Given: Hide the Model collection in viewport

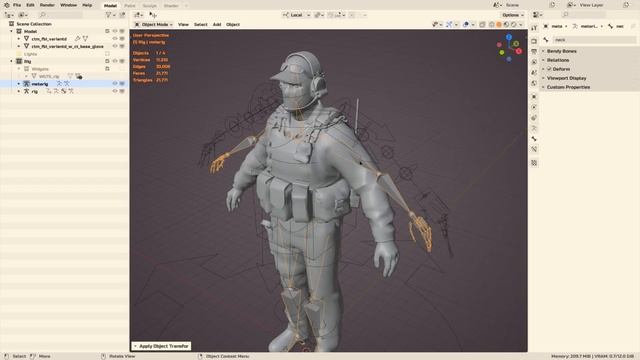Looking at the screenshot, I should click(115, 31).
